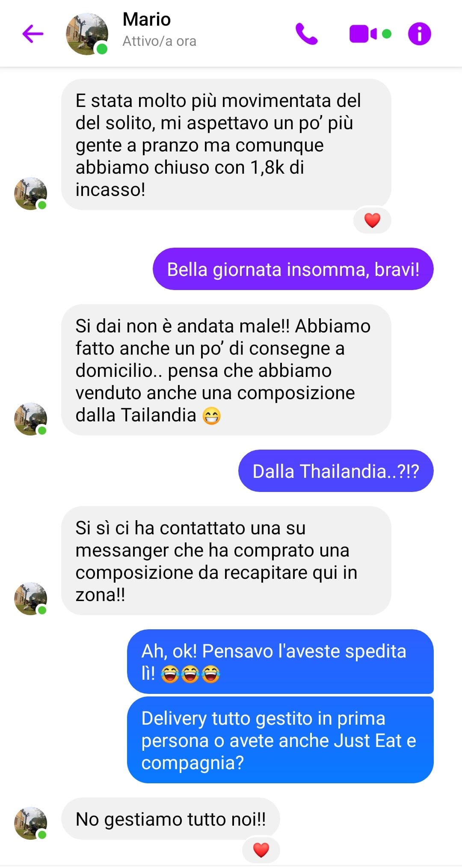Select the 'E stata molto più movimentata' message
The image size is (462, 868).
click(x=226, y=145)
